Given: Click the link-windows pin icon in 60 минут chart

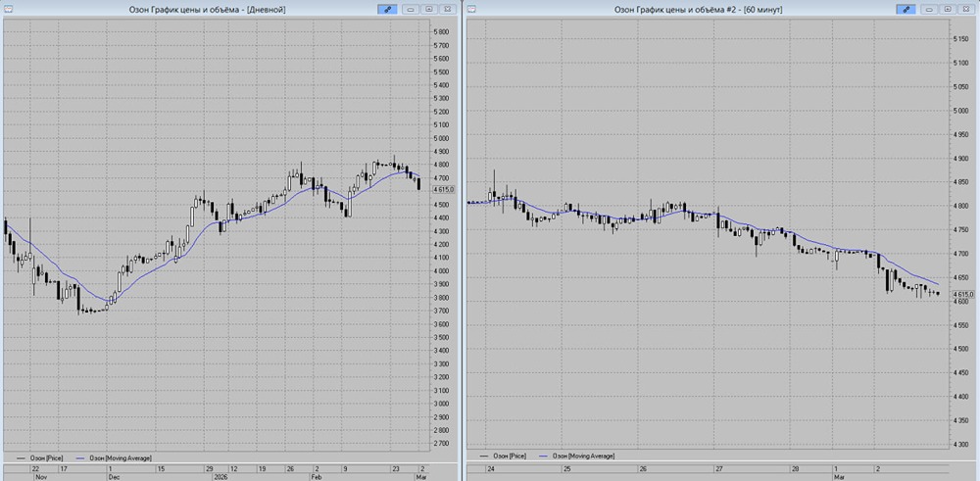Looking at the screenshot, I should [x=906, y=10].
